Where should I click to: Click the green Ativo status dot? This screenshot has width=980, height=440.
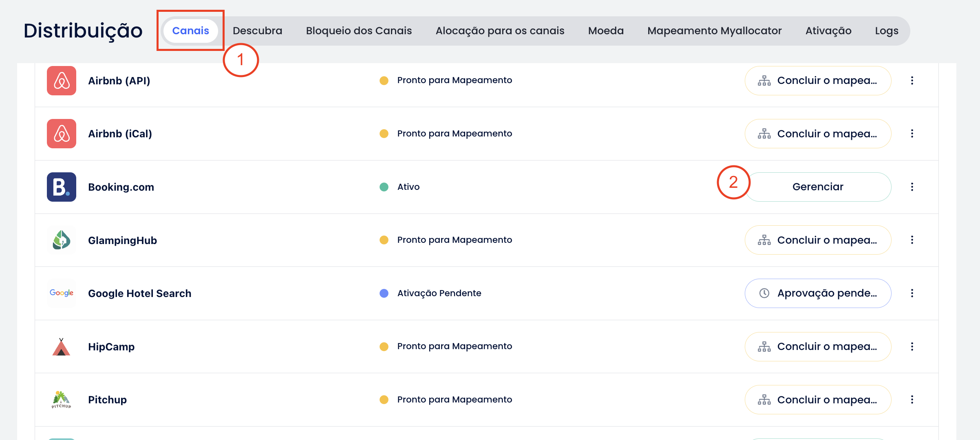click(384, 187)
